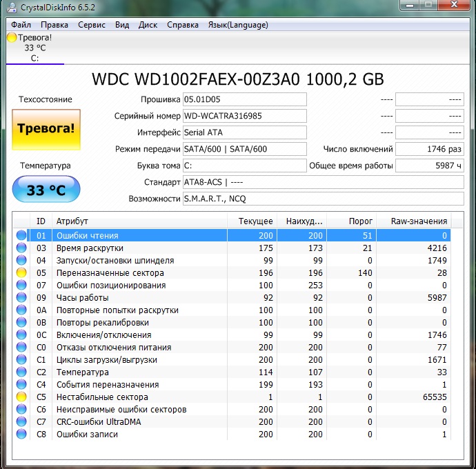
Task: Click status icon for Отказы отключения питания
Action: [x=21, y=348]
